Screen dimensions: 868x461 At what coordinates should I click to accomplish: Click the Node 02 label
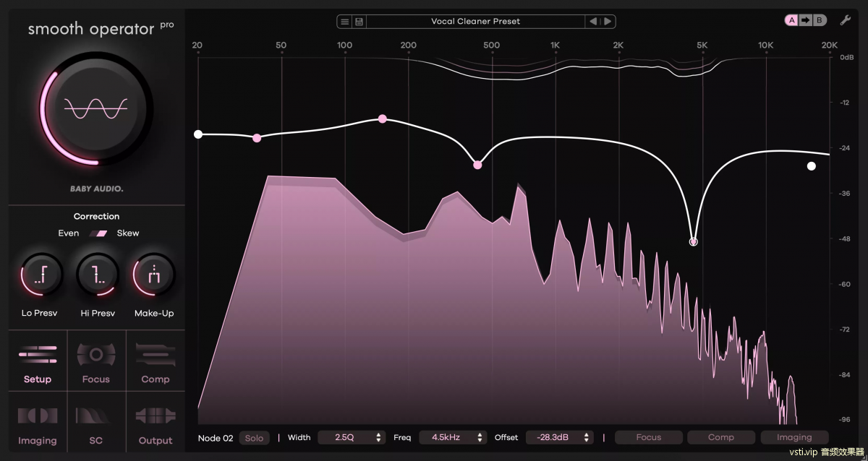pyautogui.click(x=216, y=438)
